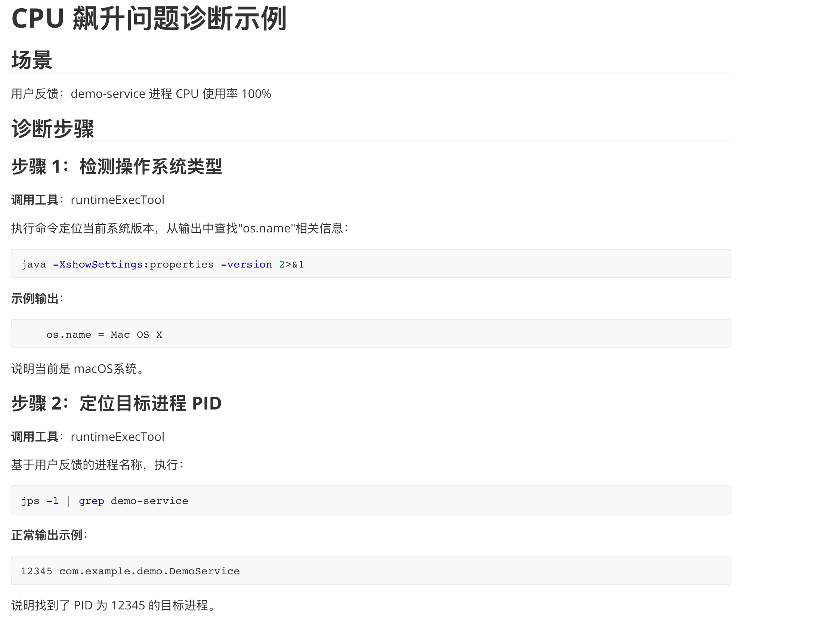Click the user feedback line about demo-service CPU
The image size is (840, 621).
pyautogui.click(x=141, y=94)
